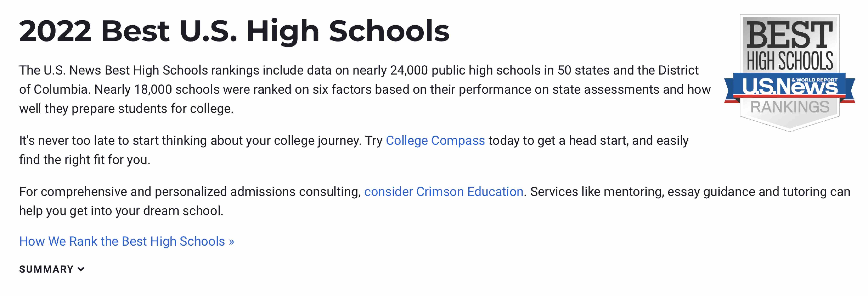Open the College Compass link
The height and width of the screenshot is (296, 868).
[435, 140]
